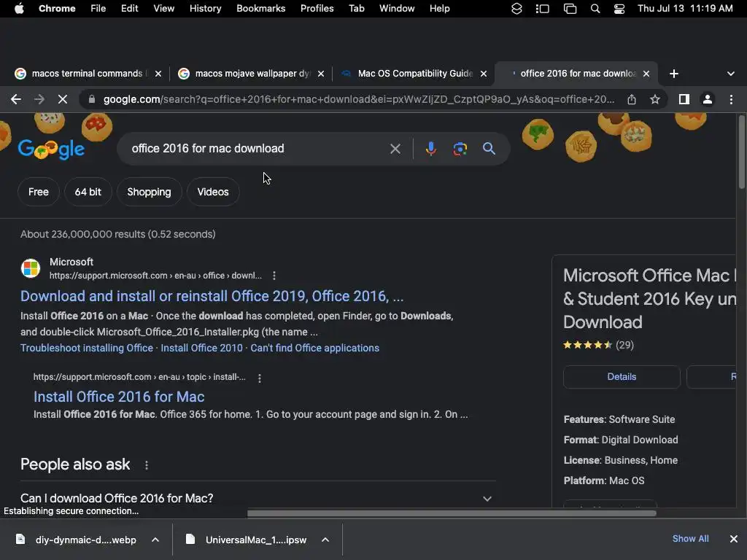
Task: Open the People also ask options menu
Action: coord(146,465)
